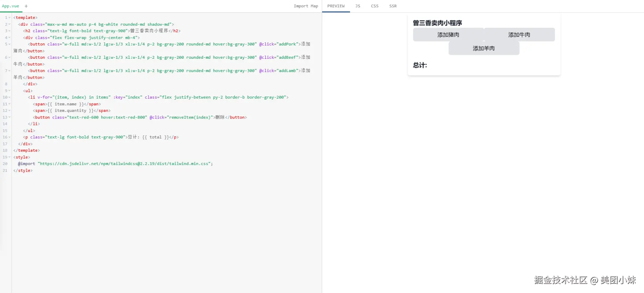644x293 pixels.
Task: Fold the flex-wrap div at line 4
Action: pyautogui.click(x=10, y=38)
